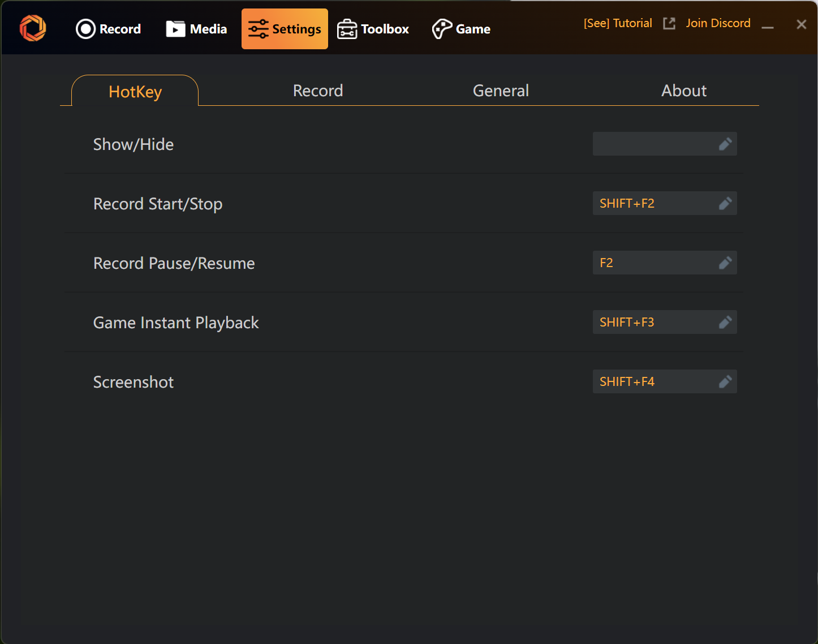Image resolution: width=818 pixels, height=644 pixels.
Task: Minimize the recorder window
Action: point(767,26)
